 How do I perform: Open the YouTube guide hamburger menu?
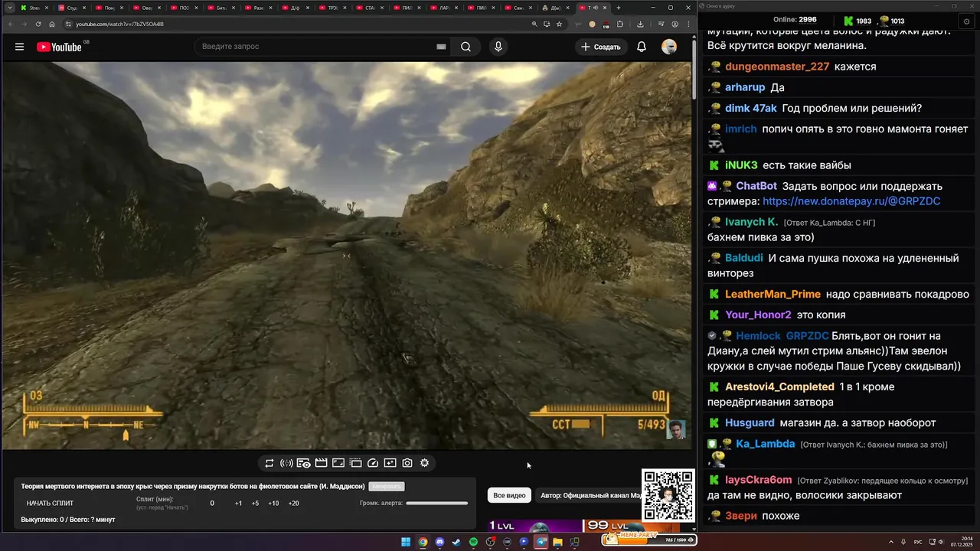tap(19, 47)
